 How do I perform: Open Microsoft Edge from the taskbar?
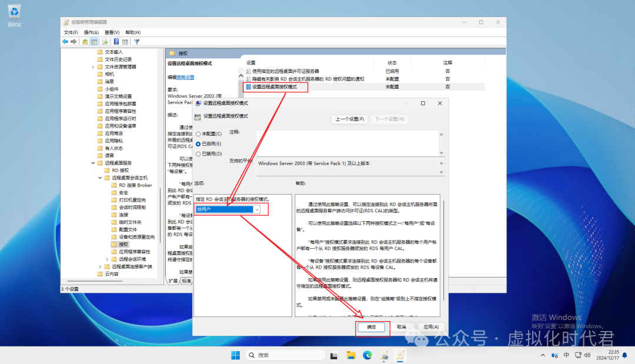pyautogui.click(x=367, y=355)
